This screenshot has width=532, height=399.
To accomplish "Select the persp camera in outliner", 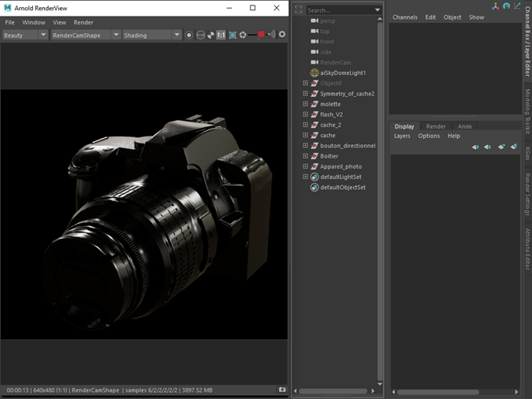I will (x=327, y=21).
